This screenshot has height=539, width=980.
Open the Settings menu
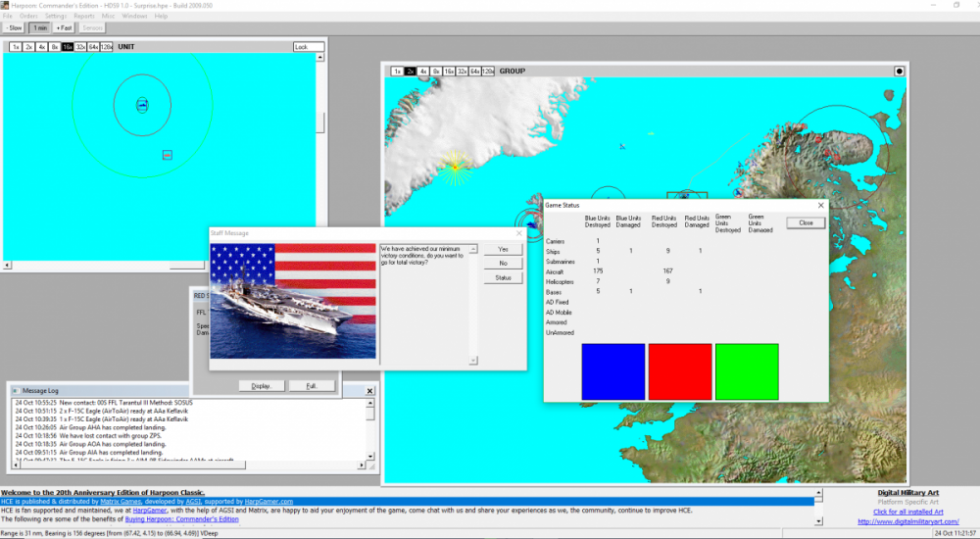(56, 16)
